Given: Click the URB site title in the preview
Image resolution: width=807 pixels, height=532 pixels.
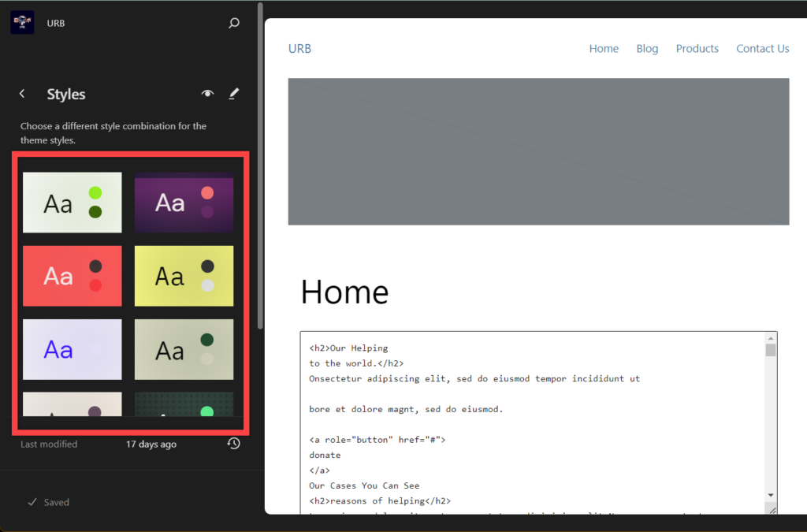Looking at the screenshot, I should (x=299, y=48).
